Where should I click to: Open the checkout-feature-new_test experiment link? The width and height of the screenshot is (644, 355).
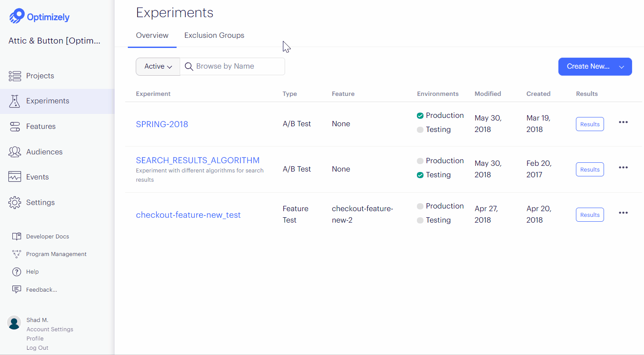(188, 215)
